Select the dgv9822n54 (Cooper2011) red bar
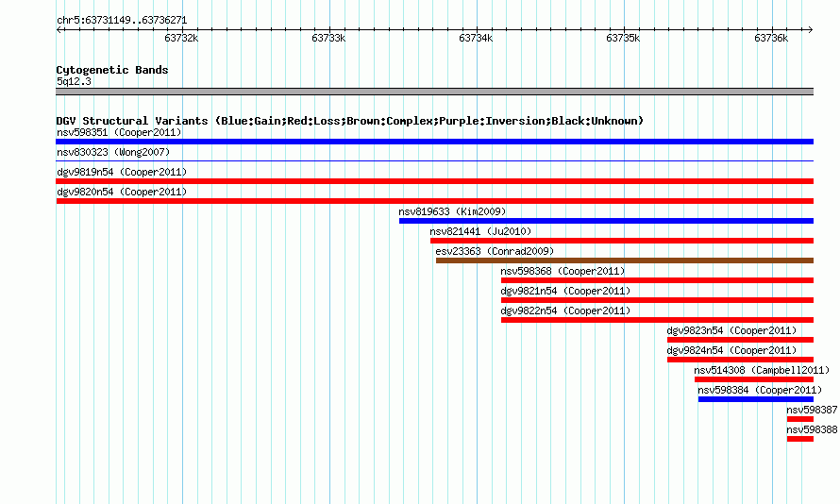Screen dimensions: 840x504 tap(657, 320)
